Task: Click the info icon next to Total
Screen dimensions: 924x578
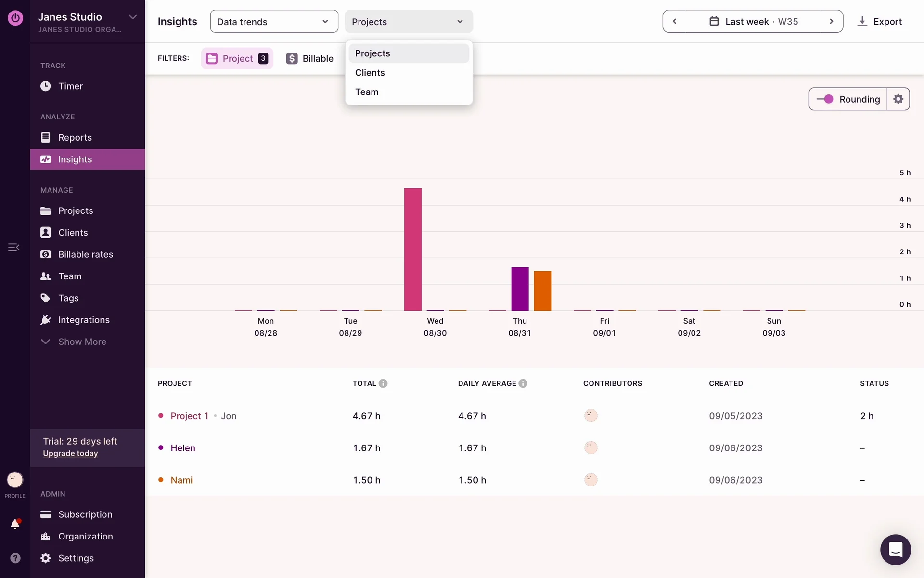Action: click(383, 383)
